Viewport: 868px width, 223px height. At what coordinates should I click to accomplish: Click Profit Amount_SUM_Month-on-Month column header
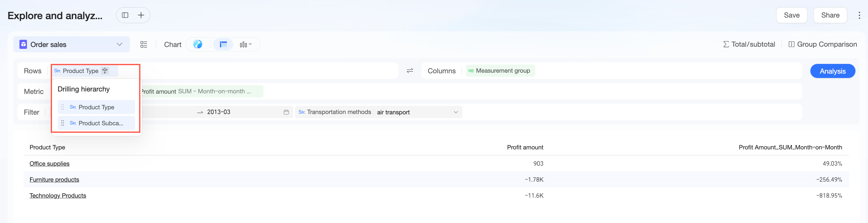(790, 147)
